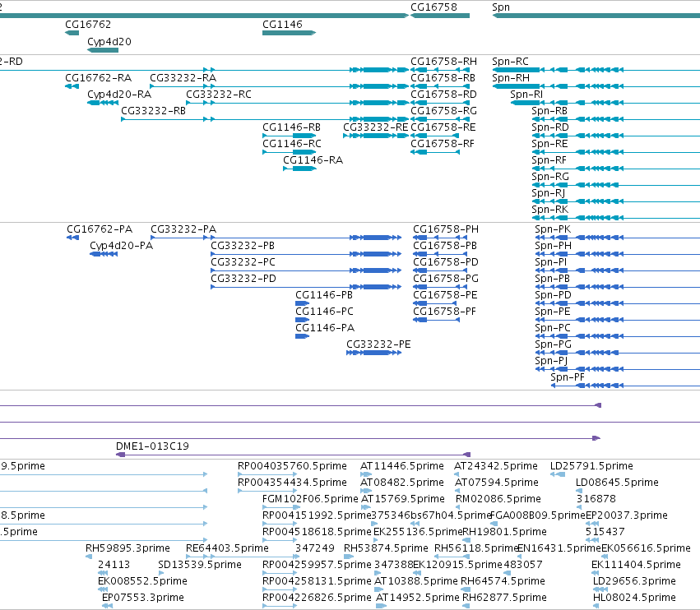Image resolution: width=700 pixels, height=610 pixels.
Task: Select protein CG1146-PA
Action: pyautogui.click(x=325, y=328)
